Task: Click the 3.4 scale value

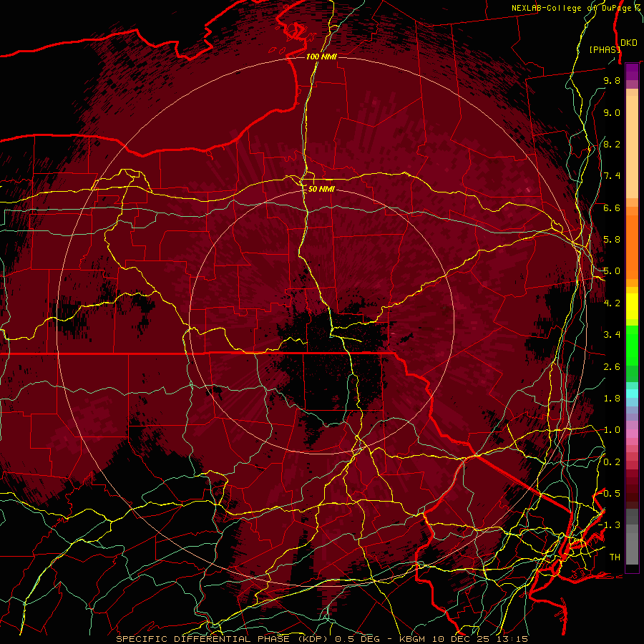Action: click(612, 335)
